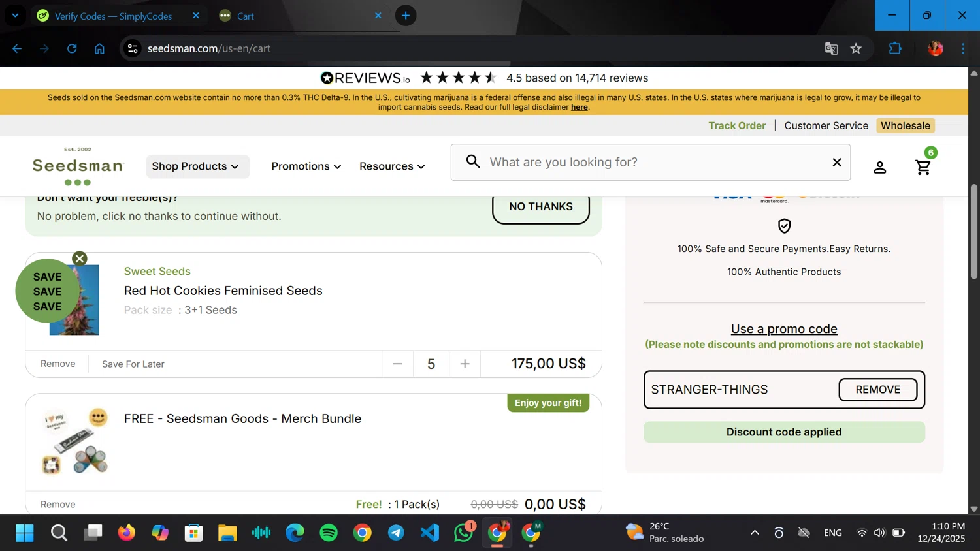The width and height of the screenshot is (980, 551).
Task: Open a new browser tab
Action: pos(406,16)
